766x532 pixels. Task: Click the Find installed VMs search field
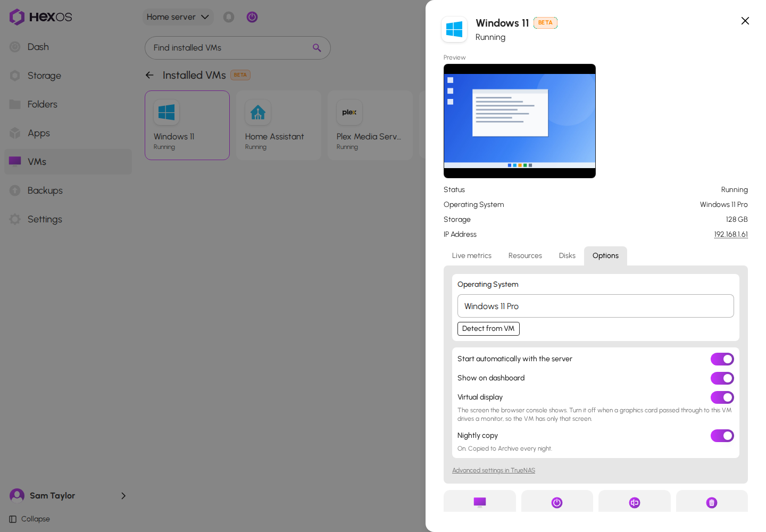tap(238, 48)
